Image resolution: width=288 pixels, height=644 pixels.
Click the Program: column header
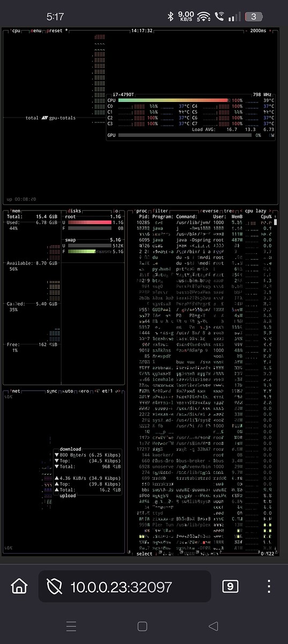163,217
